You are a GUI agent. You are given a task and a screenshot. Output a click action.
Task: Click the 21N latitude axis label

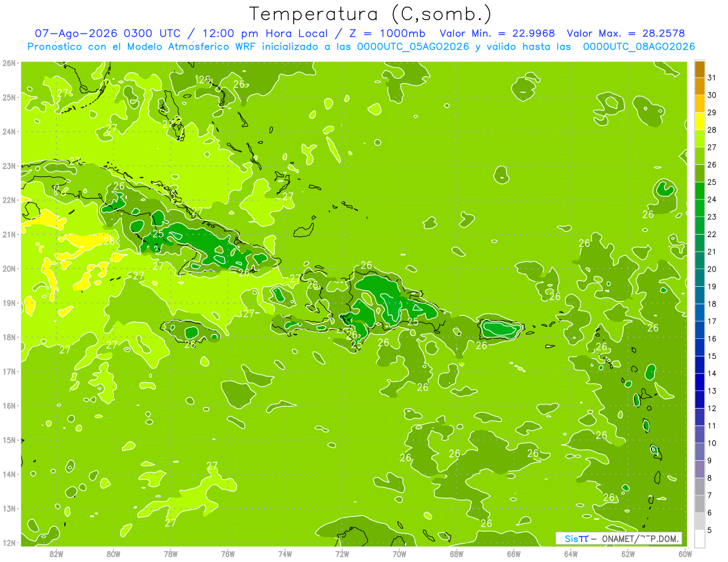pos(9,234)
